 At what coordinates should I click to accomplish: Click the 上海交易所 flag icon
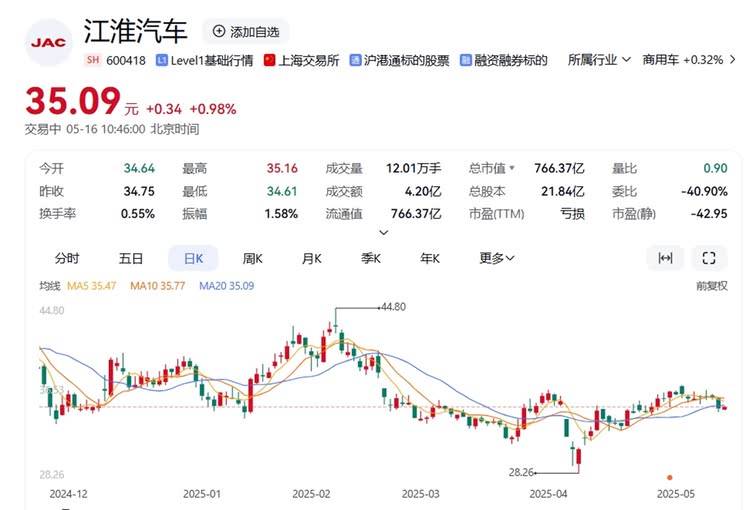coord(269,60)
